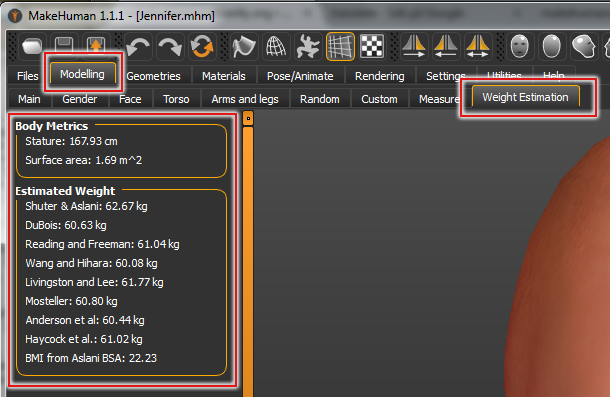Click the left symmetry arrow icon
The width and height of the screenshot is (610, 397).
(x=446, y=47)
